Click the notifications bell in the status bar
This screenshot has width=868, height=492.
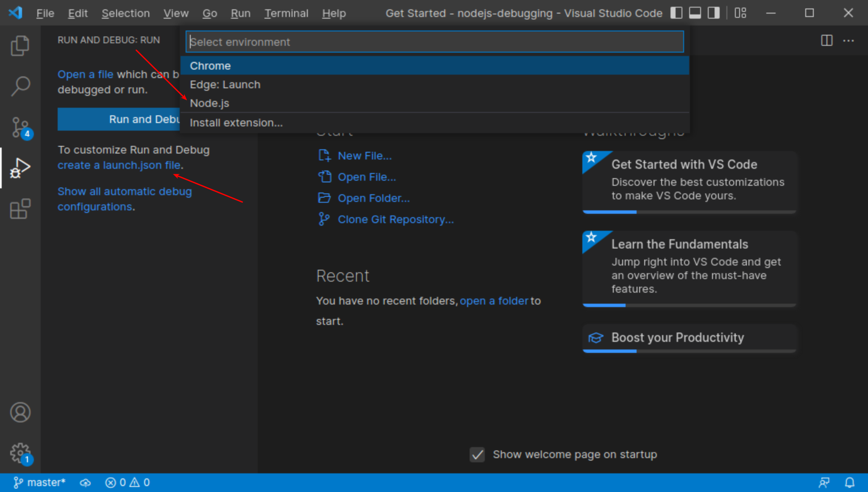(x=850, y=482)
